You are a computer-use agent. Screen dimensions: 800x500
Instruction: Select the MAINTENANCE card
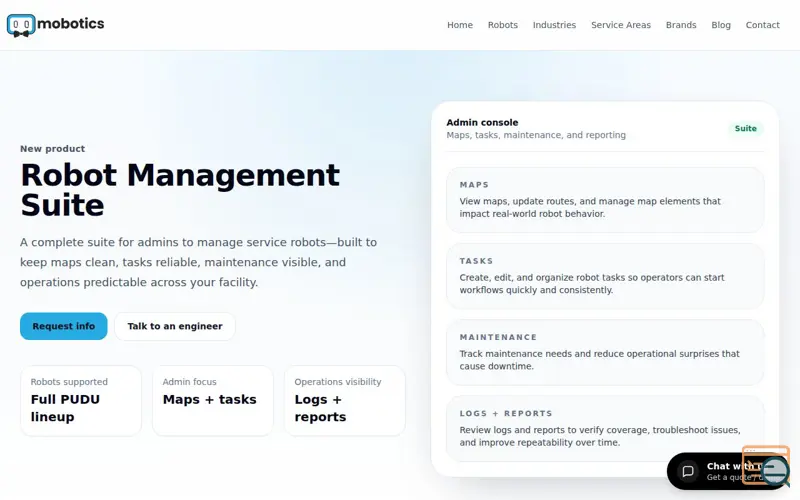[x=605, y=352]
